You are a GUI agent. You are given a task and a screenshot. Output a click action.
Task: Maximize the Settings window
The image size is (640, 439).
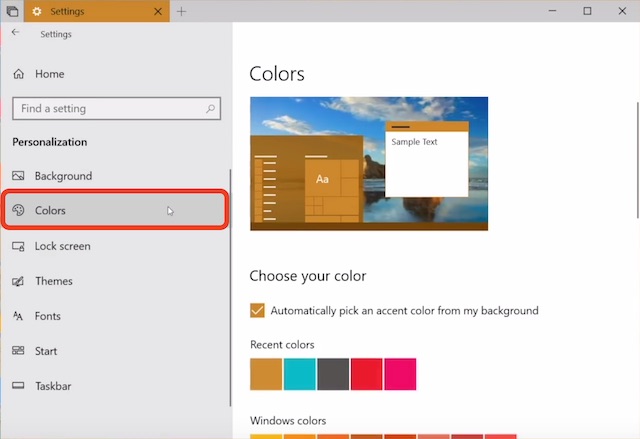click(x=587, y=11)
